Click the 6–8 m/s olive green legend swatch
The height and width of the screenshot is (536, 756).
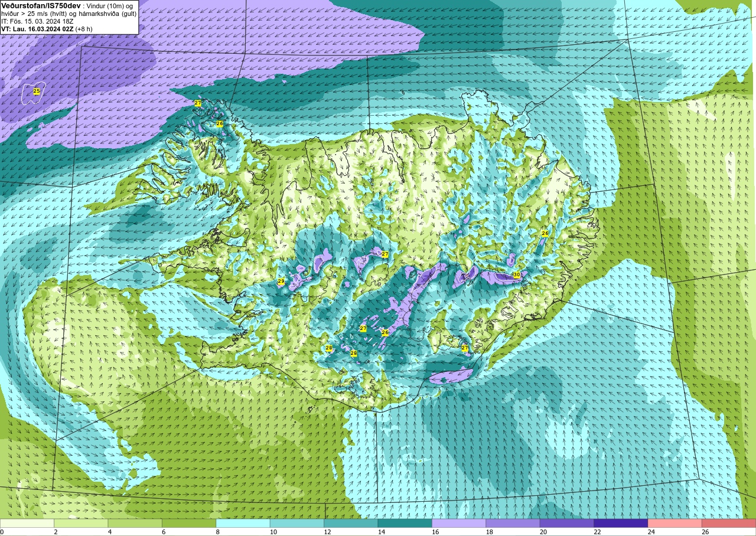tap(189, 523)
